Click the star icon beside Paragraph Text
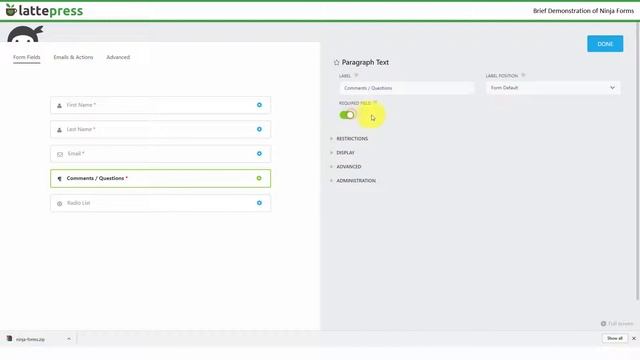 click(x=336, y=62)
